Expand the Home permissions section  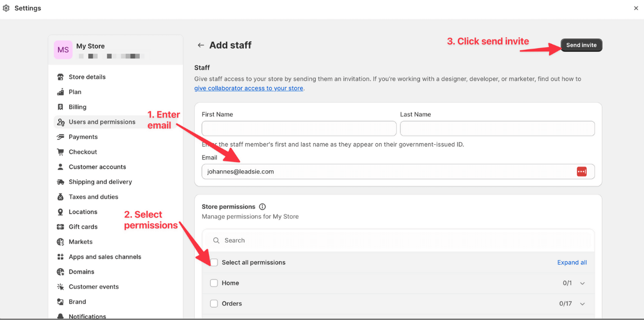[x=582, y=283]
